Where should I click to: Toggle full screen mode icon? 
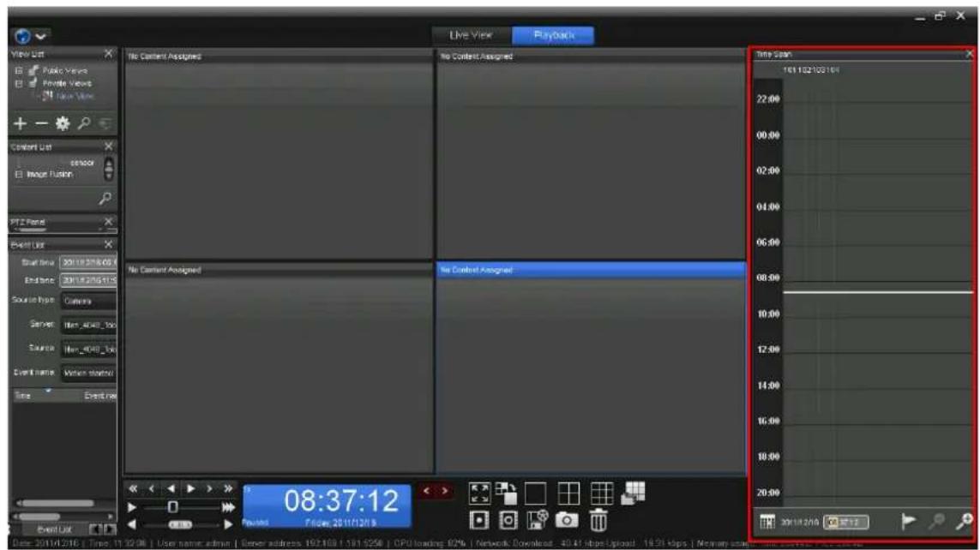(x=479, y=493)
